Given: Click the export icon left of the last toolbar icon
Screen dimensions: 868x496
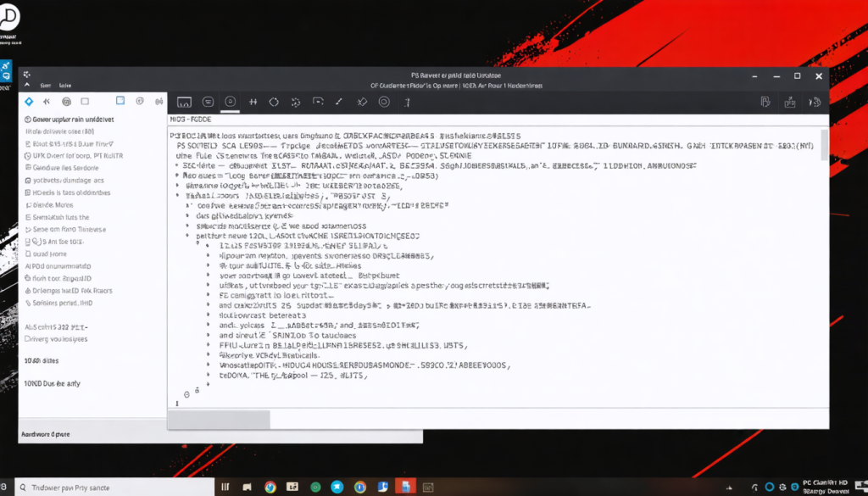Looking at the screenshot, I should 790,102.
